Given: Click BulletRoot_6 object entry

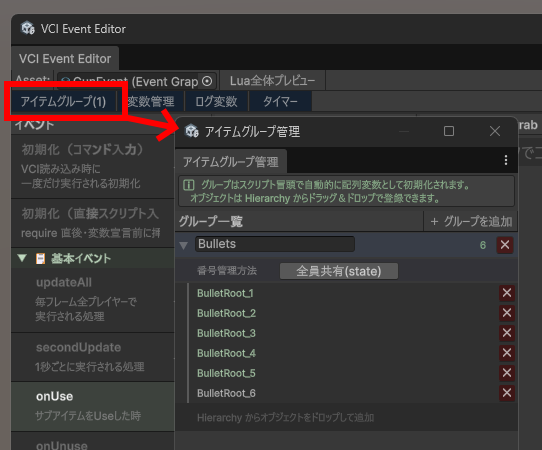Looking at the screenshot, I should tap(226, 394).
